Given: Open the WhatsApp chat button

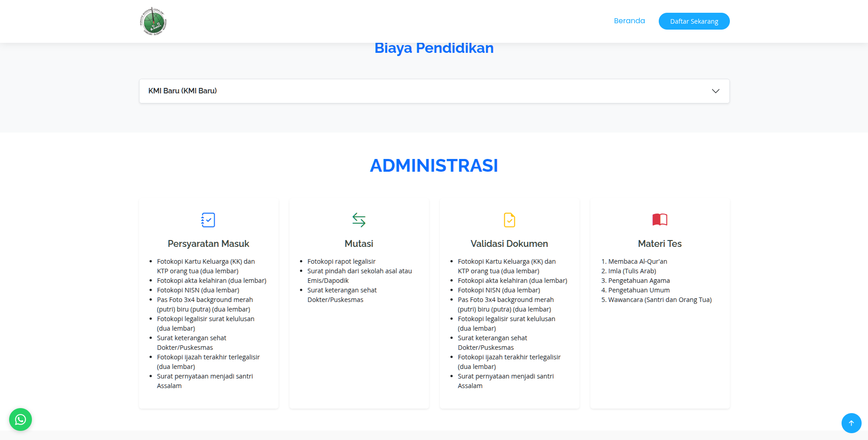Looking at the screenshot, I should tap(21, 420).
